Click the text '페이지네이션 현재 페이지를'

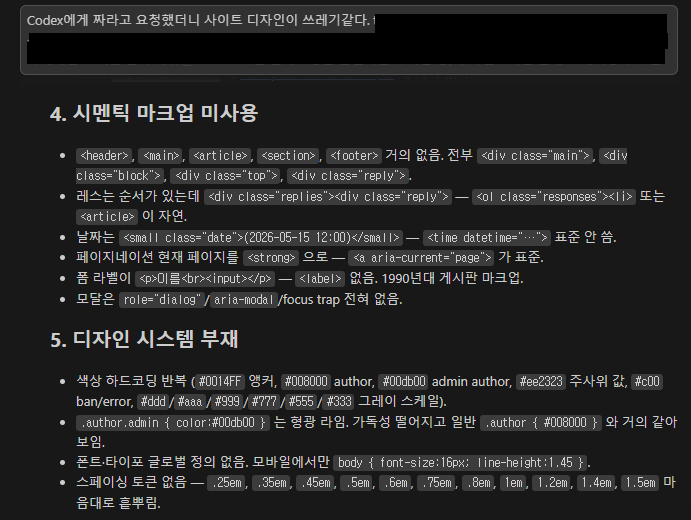pos(157,257)
